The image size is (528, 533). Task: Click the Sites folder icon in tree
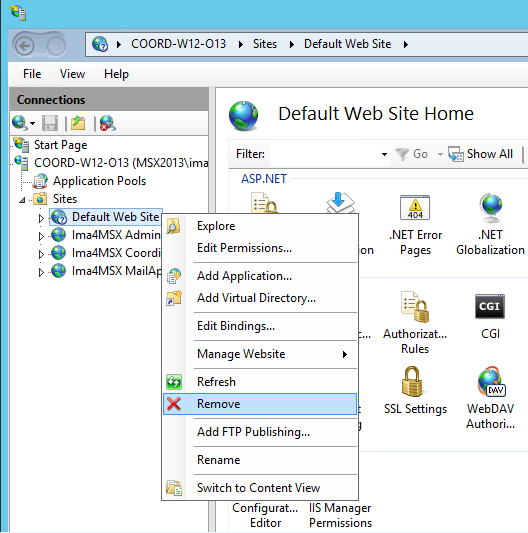pyautogui.click(x=40, y=199)
